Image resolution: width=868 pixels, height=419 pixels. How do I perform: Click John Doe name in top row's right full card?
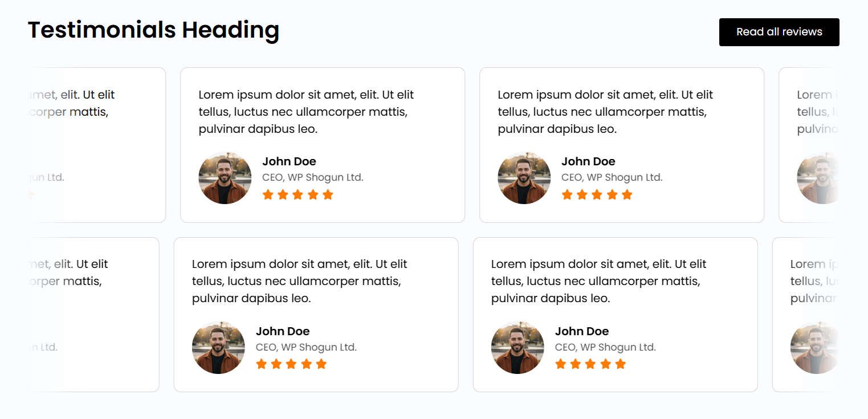[x=588, y=161]
